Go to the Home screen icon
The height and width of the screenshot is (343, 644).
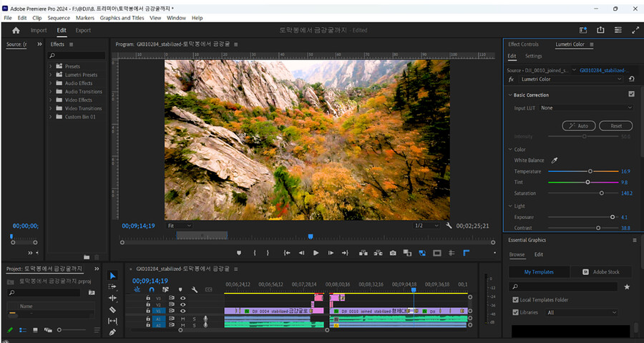16,30
